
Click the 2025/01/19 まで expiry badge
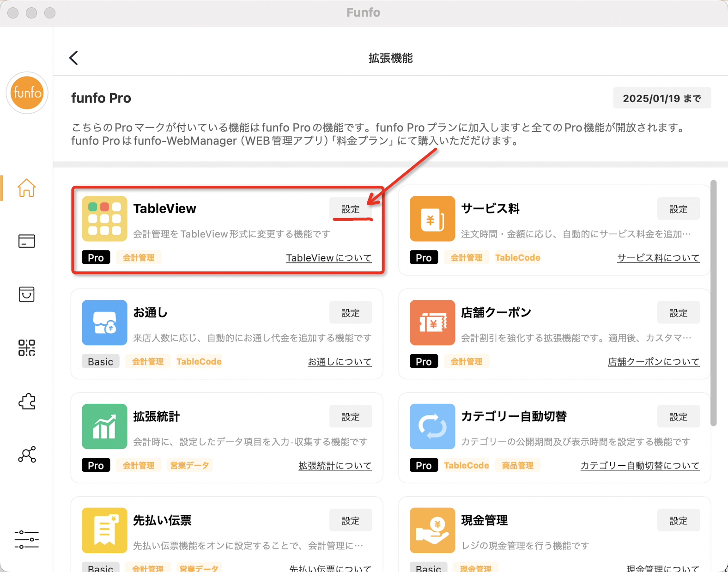pyautogui.click(x=662, y=98)
